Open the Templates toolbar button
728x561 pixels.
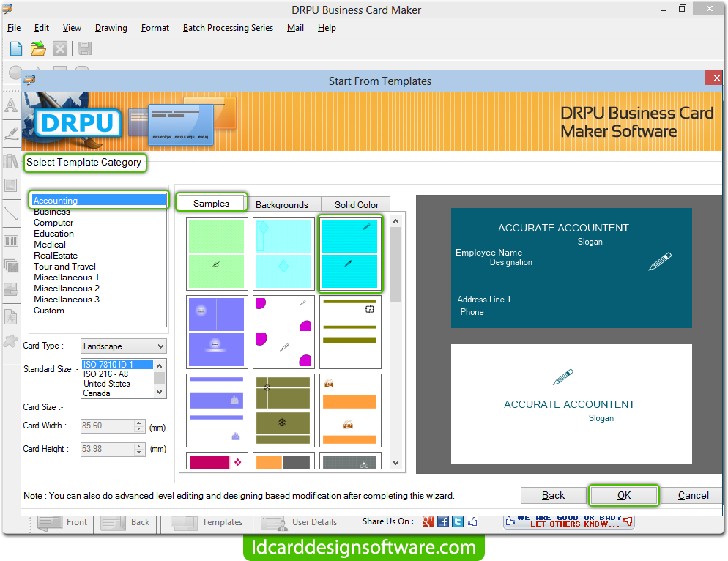[x=207, y=522]
